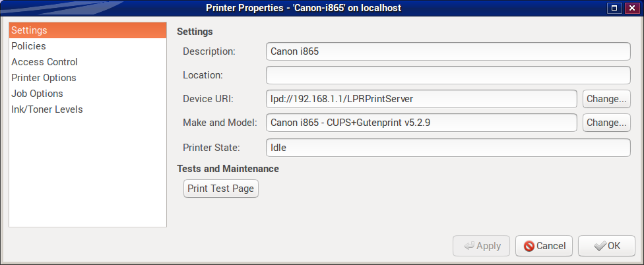Cancel the printer properties dialog

coord(544,246)
